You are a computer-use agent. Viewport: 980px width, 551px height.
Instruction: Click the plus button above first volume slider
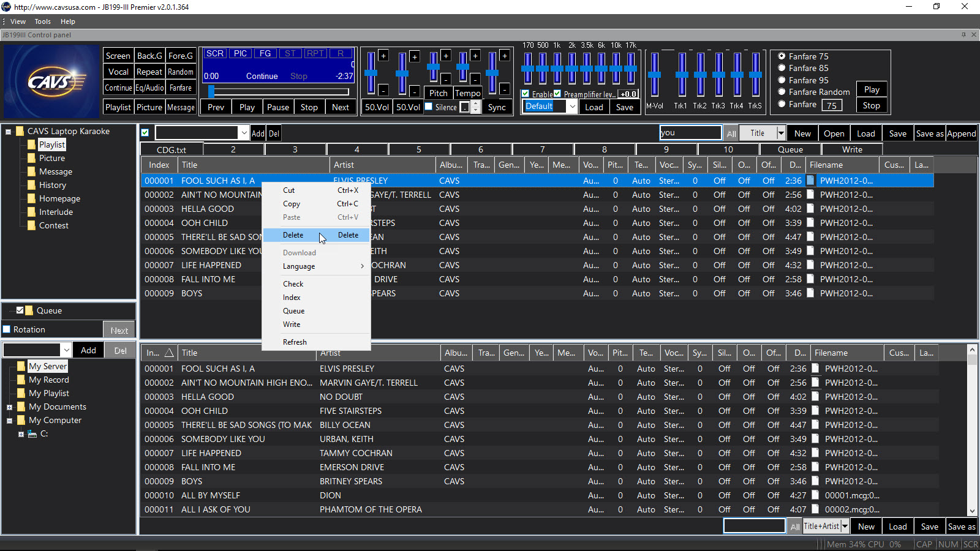click(x=383, y=56)
